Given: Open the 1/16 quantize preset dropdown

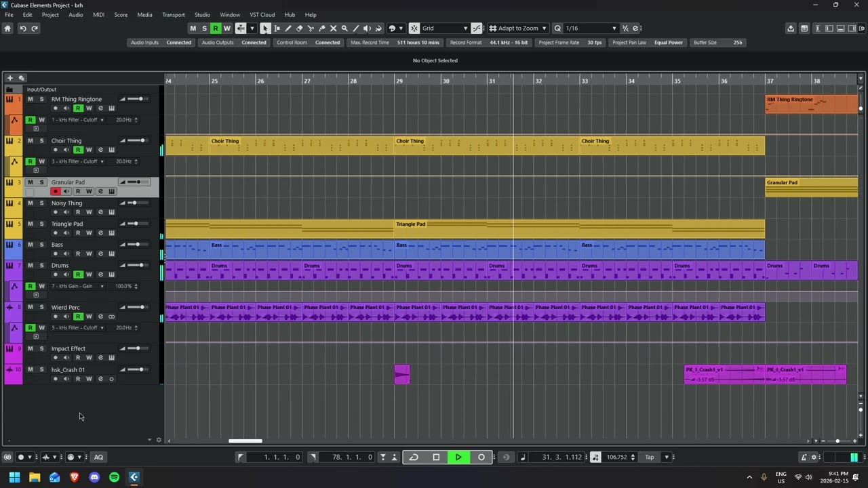Looking at the screenshot, I should [591, 28].
